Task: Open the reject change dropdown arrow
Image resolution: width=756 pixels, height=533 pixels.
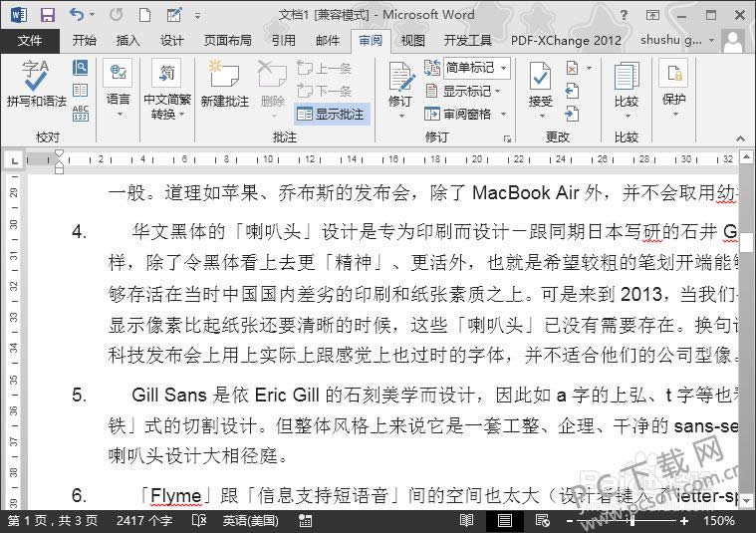Action: tap(589, 68)
